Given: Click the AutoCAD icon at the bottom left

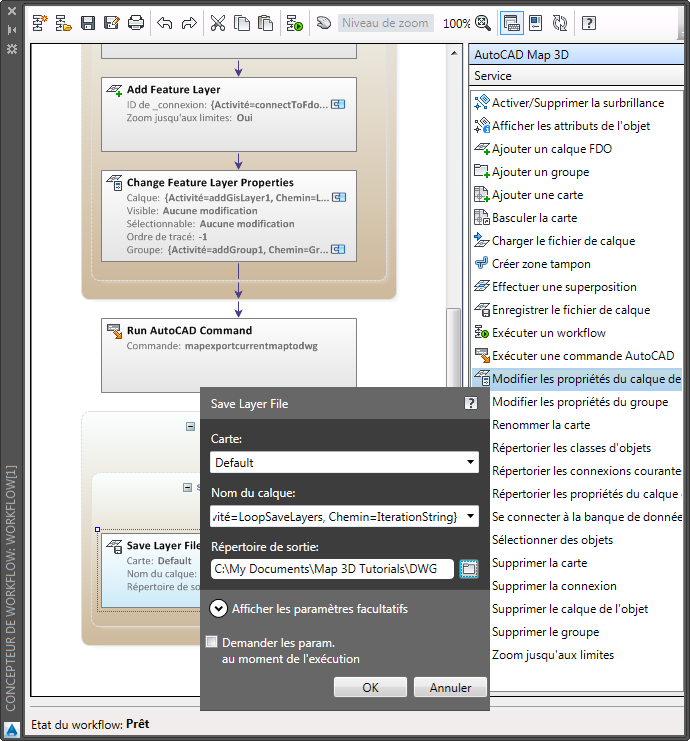Looking at the screenshot, I should tap(12, 730).
